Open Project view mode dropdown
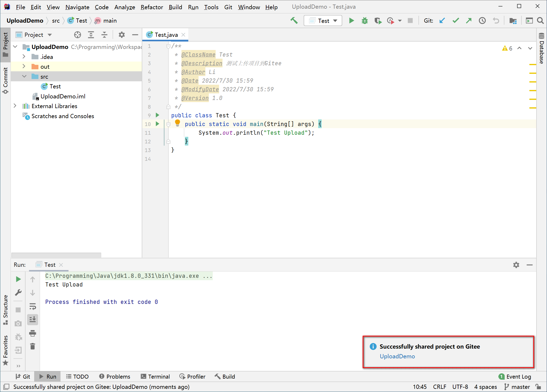Viewport: 547px width, 392px height. click(50, 35)
